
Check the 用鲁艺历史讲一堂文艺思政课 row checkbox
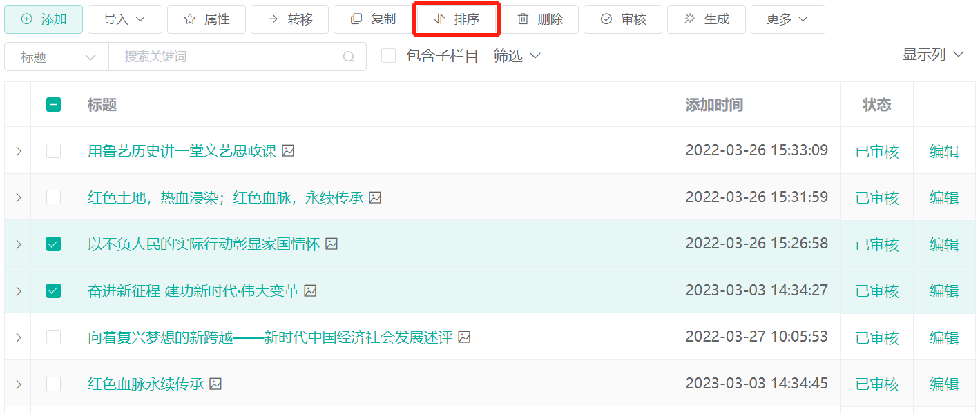click(53, 150)
